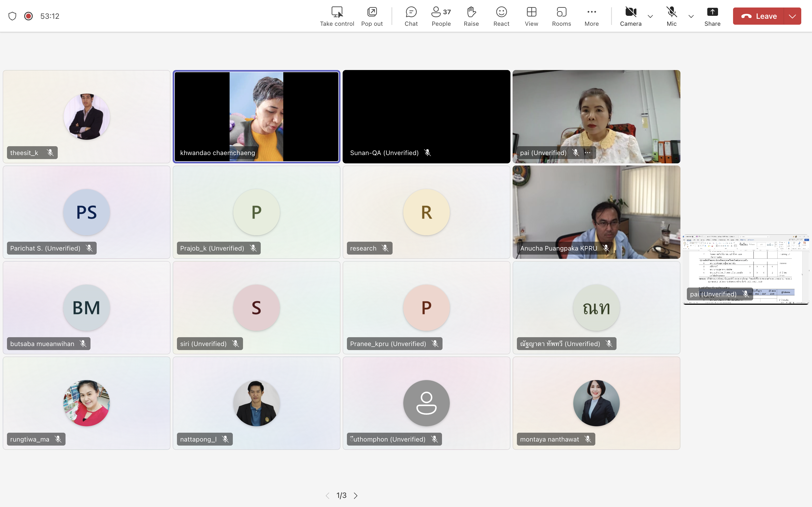The image size is (812, 507).
Task: Open the React emoji menu
Action: (x=501, y=16)
